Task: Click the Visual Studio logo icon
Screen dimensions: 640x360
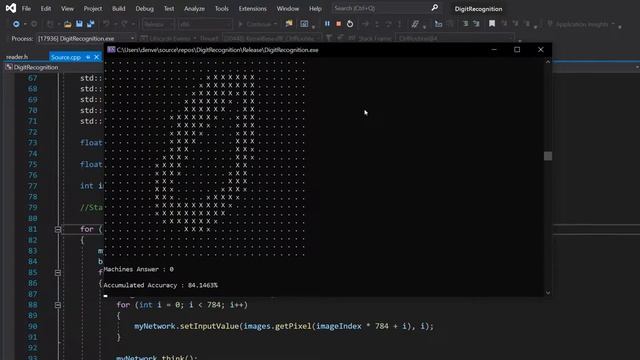Action: (x=11, y=8)
